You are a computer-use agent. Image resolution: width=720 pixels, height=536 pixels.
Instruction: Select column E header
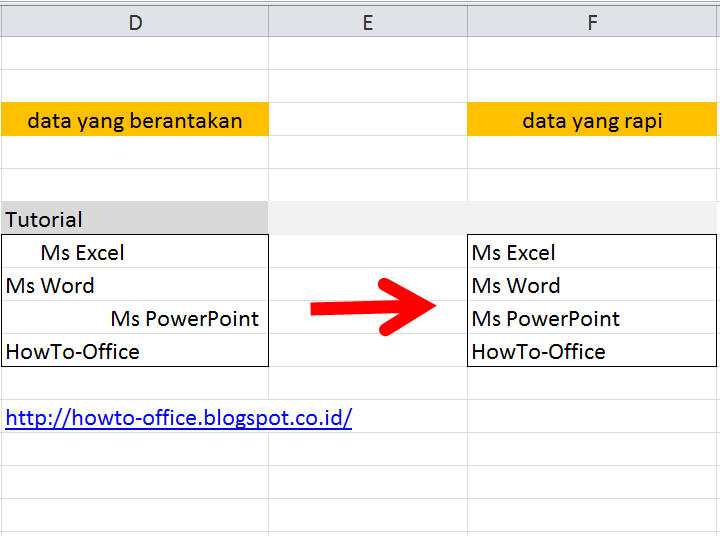(368, 22)
